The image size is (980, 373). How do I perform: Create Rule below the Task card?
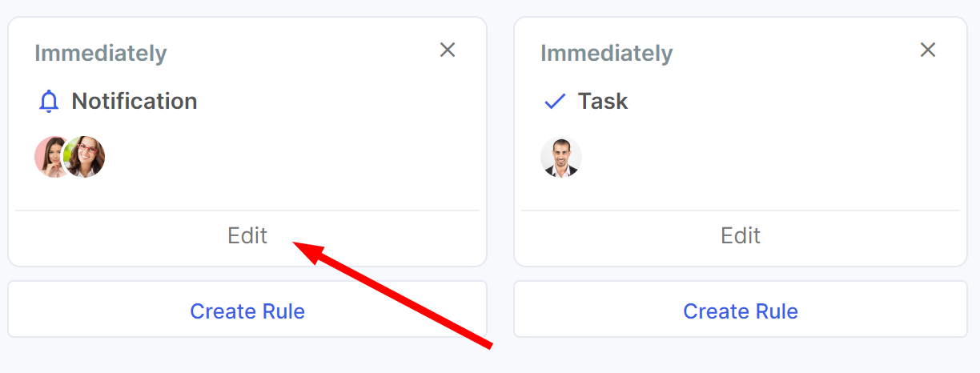741,309
